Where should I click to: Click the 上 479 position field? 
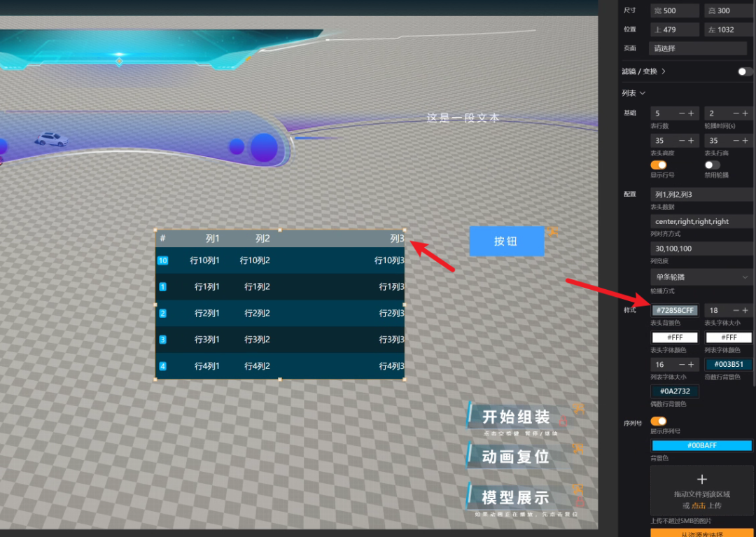pyautogui.click(x=675, y=29)
